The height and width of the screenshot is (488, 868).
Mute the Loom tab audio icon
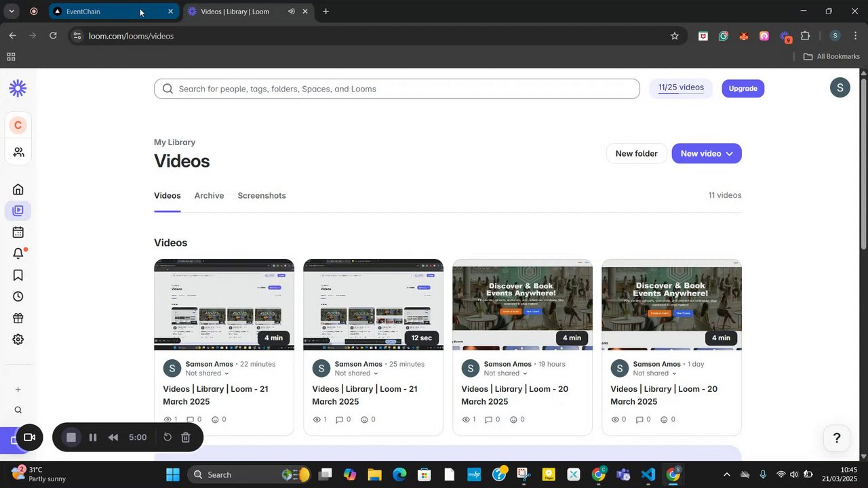(291, 12)
